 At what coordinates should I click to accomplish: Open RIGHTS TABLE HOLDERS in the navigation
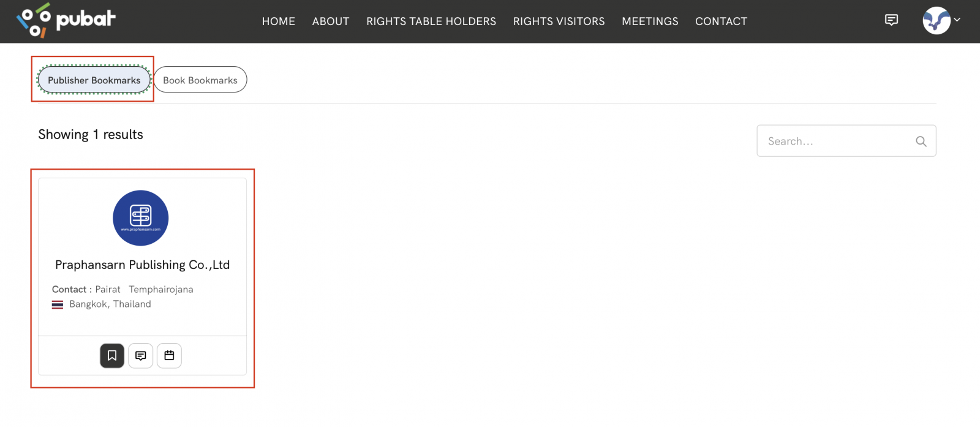[x=431, y=21]
